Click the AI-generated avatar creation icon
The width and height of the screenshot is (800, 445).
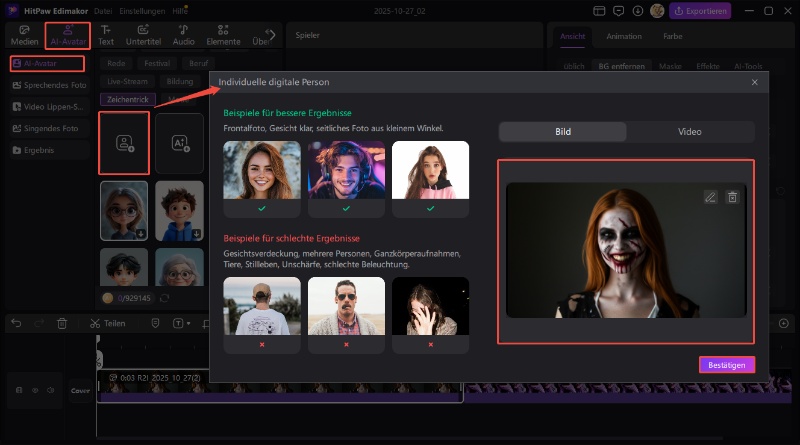(180, 142)
